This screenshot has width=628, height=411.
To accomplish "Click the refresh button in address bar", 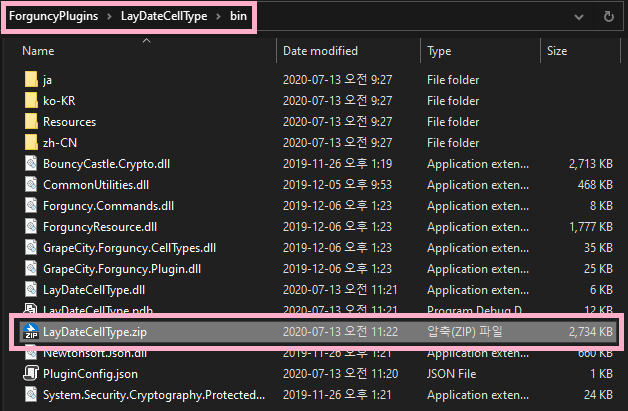I will (608, 17).
